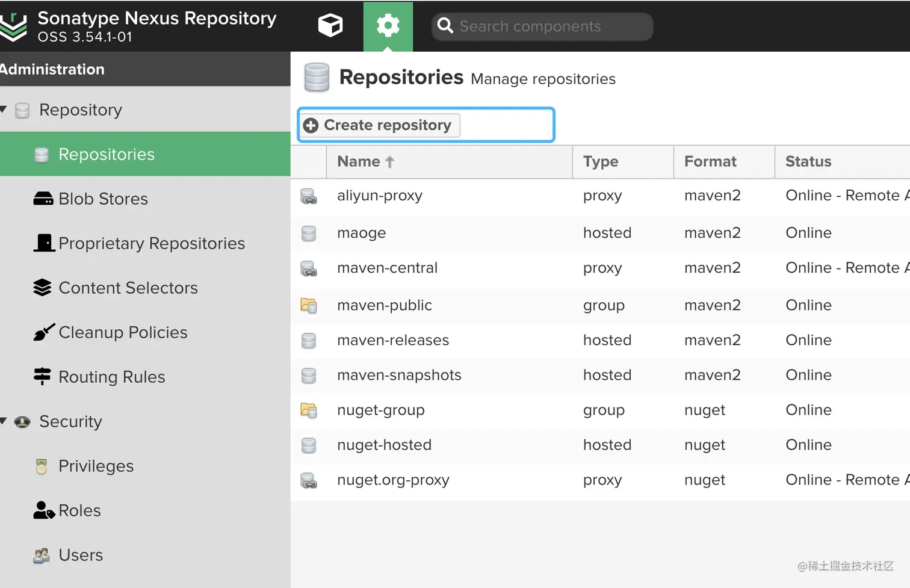This screenshot has height=588, width=910.
Task: Click the plus icon on Create repository
Action: pyautogui.click(x=311, y=125)
